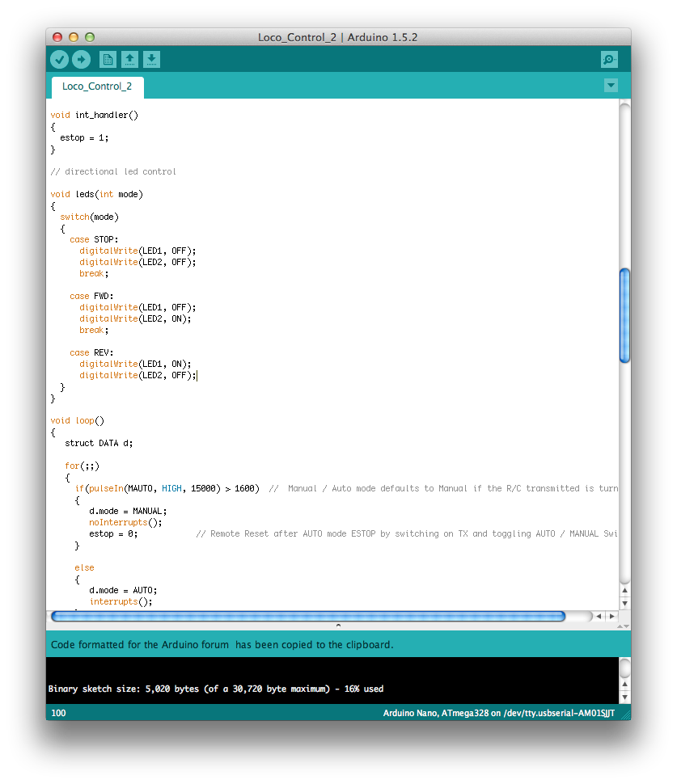Screen dimensions: 677x784
Task: Save the sketch via the Save icon
Action: click(x=152, y=59)
